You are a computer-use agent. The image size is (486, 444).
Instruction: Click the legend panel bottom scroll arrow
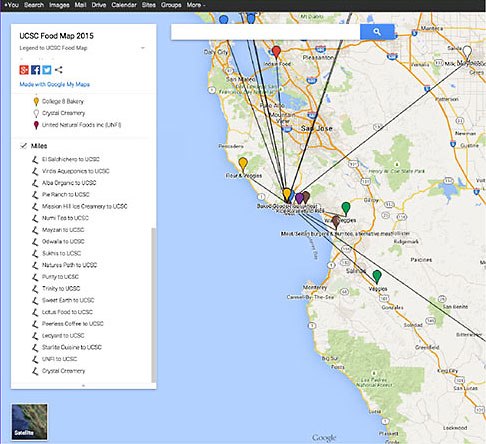point(83,386)
